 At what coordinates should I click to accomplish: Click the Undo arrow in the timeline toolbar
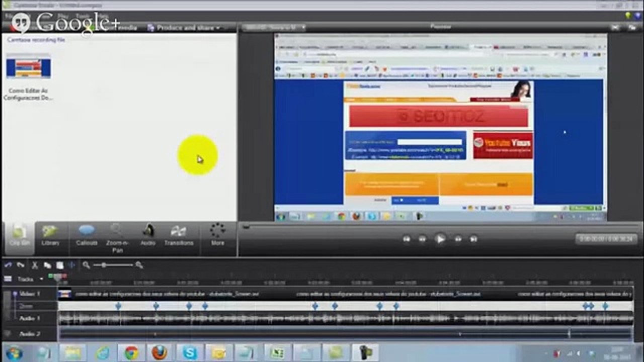(x=9, y=265)
